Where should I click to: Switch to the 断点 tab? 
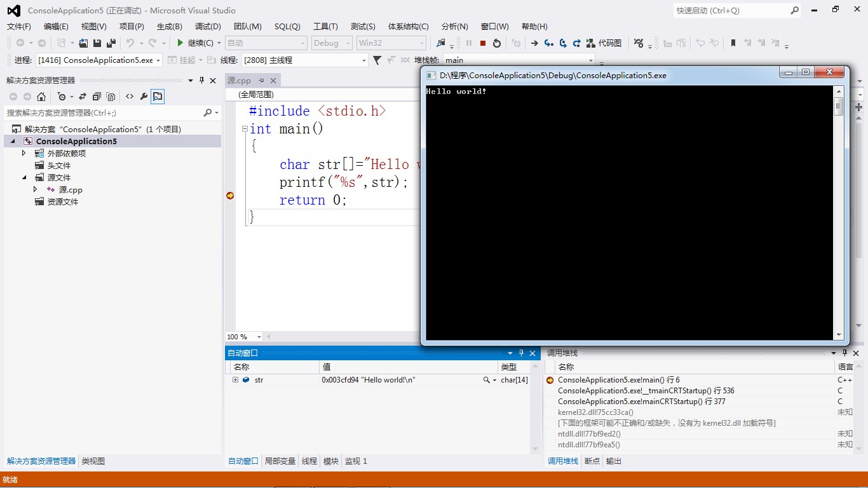tap(592, 461)
